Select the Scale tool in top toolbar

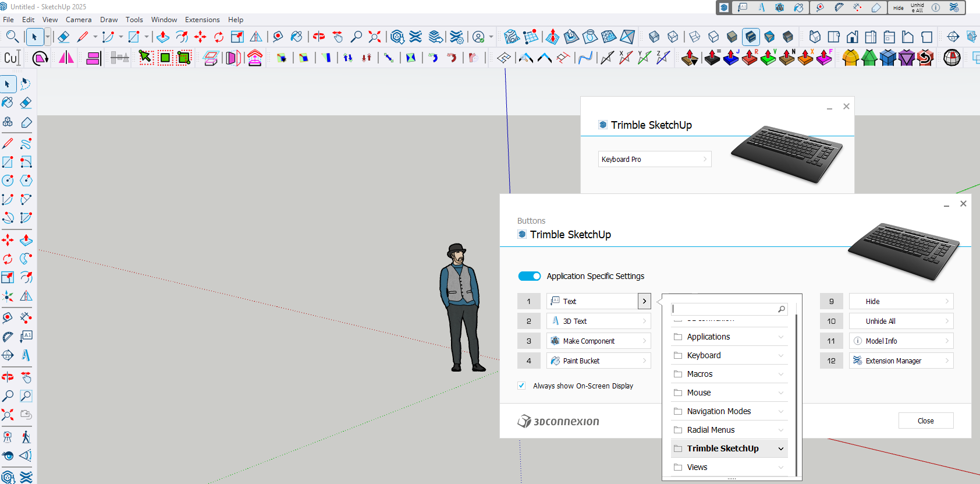click(x=237, y=37)
